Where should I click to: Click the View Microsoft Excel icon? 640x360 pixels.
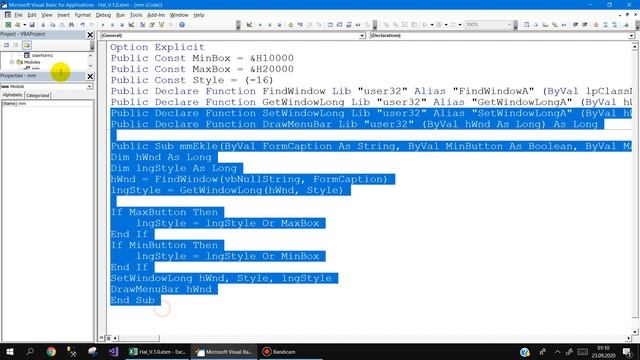[8, 25]
